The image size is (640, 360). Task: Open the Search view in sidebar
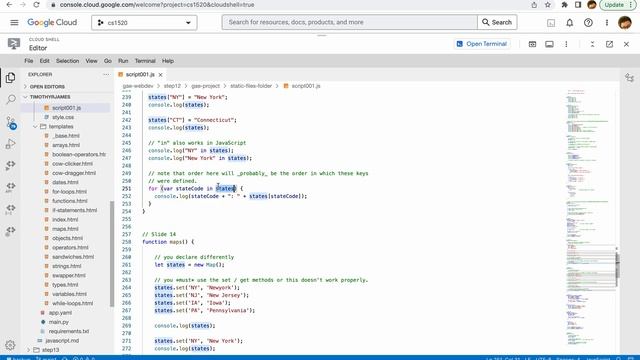point(11,99)
